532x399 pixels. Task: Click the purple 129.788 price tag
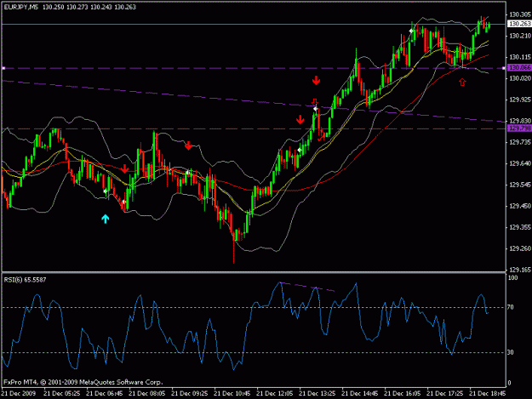[519, 128]
